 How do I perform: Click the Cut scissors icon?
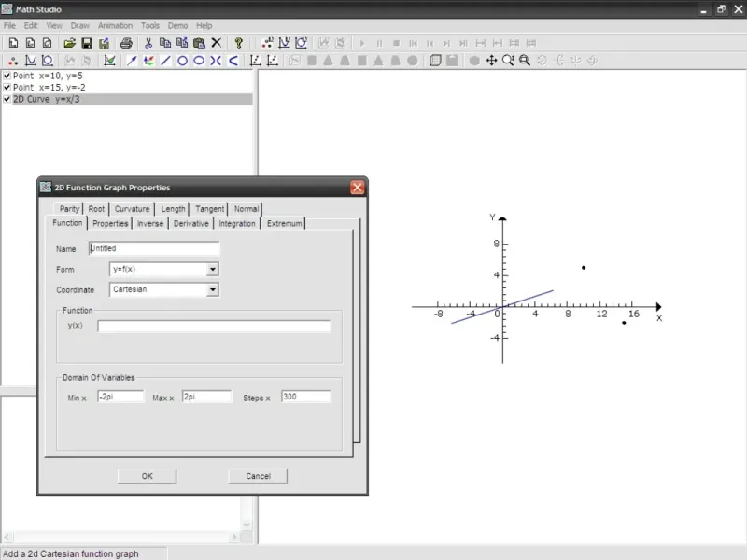148,43
